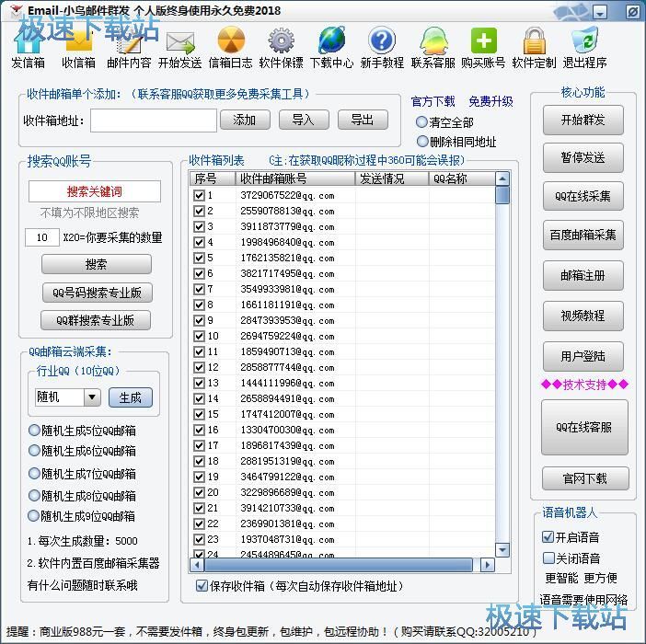
Task: Uncheck row 20 mailbox 3229896689@qq.com
Action: click(199, 492)
